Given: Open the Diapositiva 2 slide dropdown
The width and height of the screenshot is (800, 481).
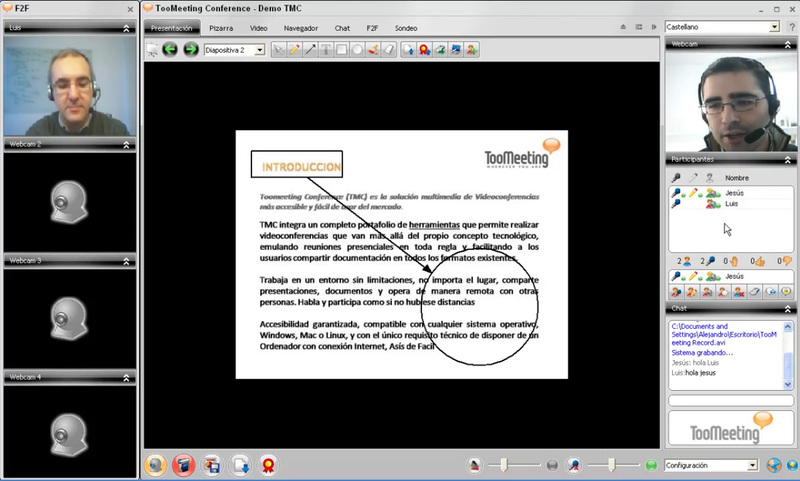Looking at the screenshot, I should [260, 50].
